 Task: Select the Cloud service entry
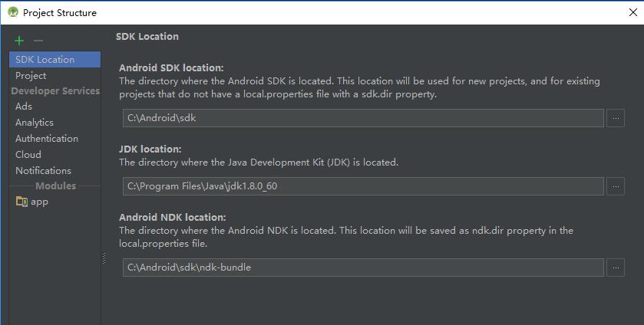pyautogui.click(x=28, y=155)
